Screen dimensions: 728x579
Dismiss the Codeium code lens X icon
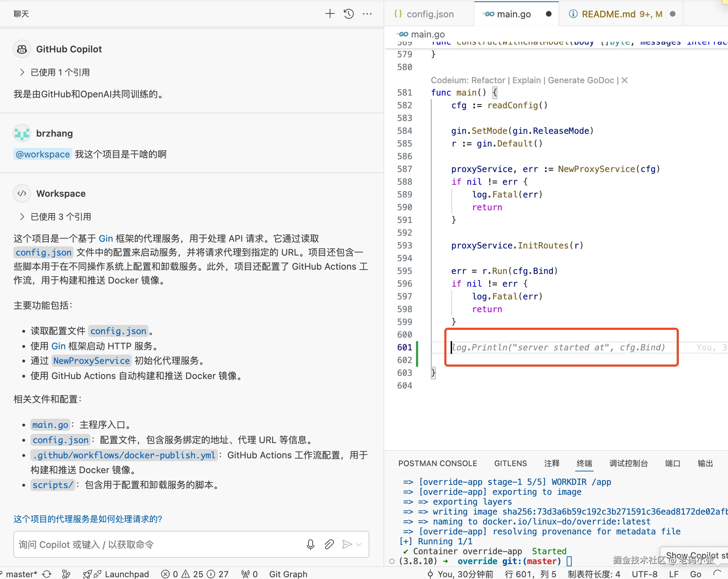pyautogui.click(x=625, y=80)
